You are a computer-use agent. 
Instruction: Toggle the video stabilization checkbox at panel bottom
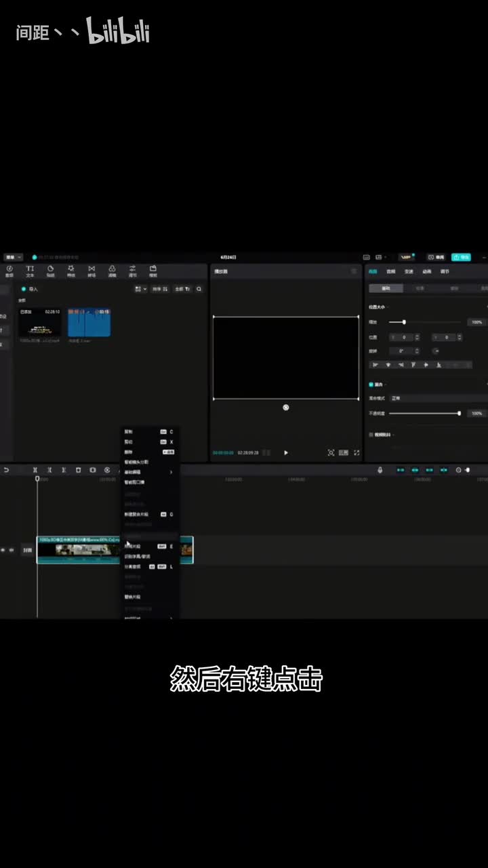(x=371, y=435)
